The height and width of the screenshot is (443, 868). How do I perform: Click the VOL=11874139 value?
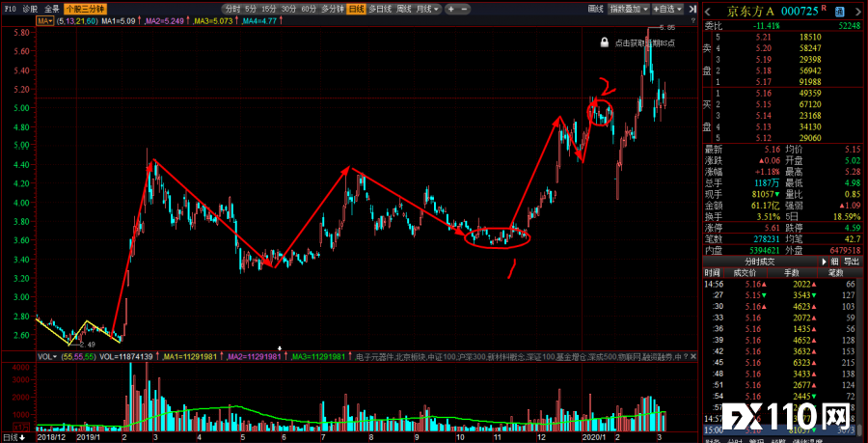(x=125, y=356)
